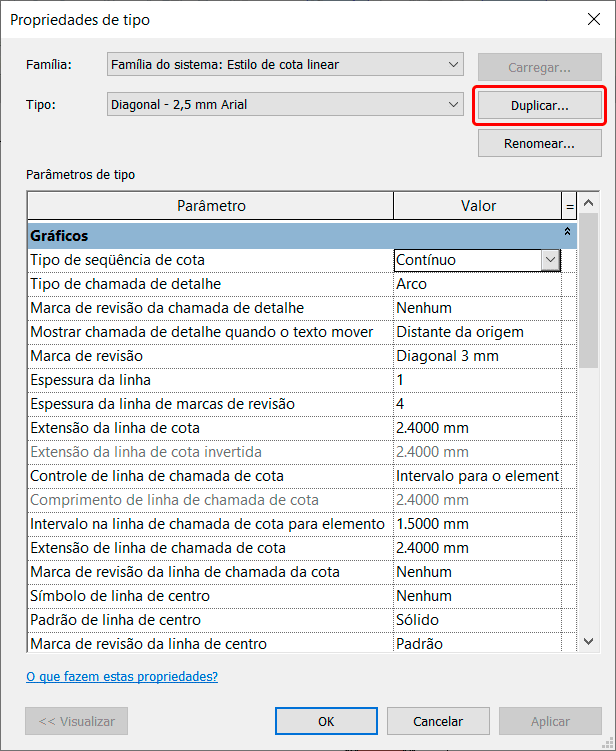
Task: Click the Renomear button
Action: [x=539, y=143]
